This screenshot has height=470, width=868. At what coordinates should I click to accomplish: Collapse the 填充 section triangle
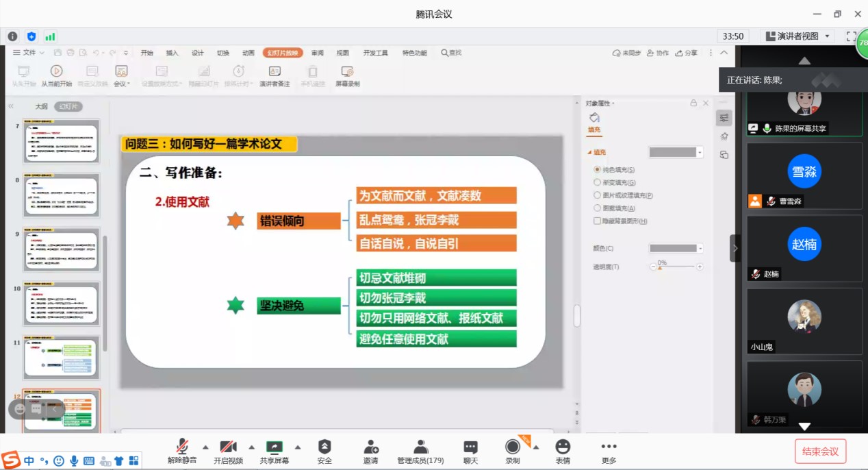pos(589,153)
